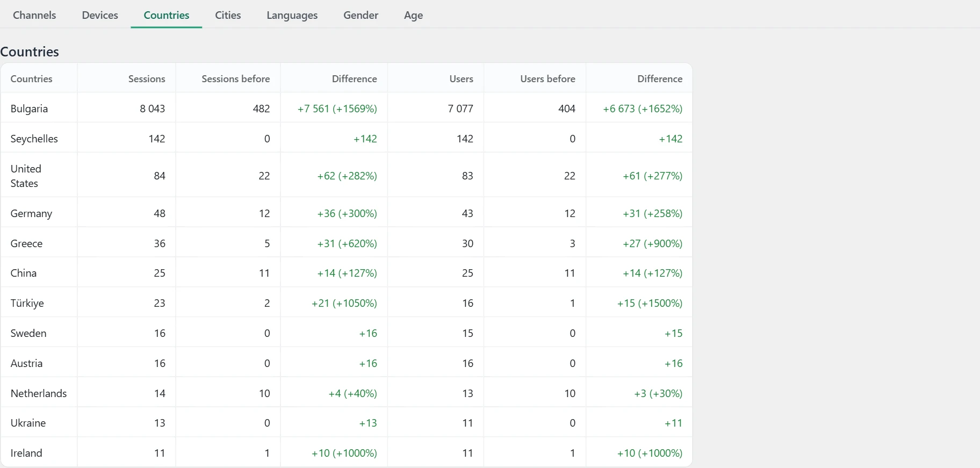Click Germany's +36 (+300%) sessions difference
The image size is (980, 468).
pyautogui.click(x=347, y=213)
